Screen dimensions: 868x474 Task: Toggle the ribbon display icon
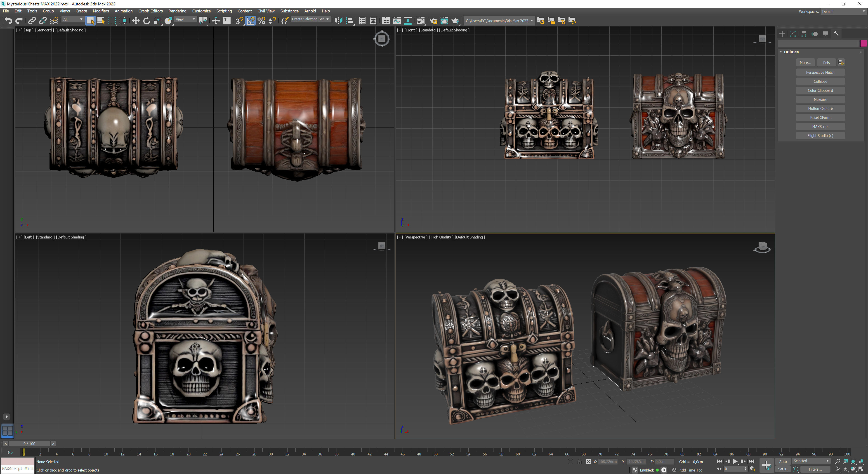pyautogui.click(x=386, y=21)
